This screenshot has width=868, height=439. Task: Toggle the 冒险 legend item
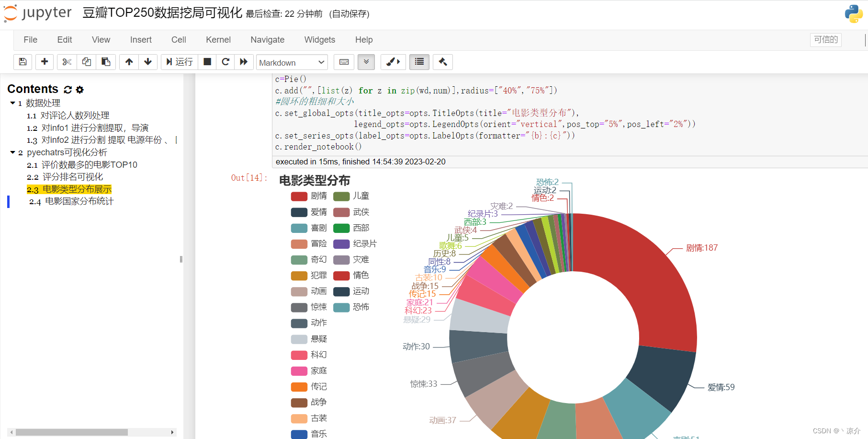click(x=309, y=244)
